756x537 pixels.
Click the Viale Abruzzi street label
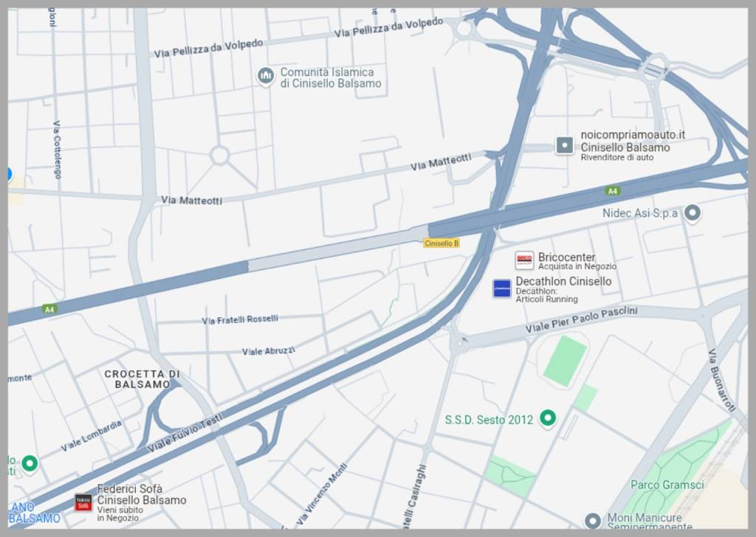click(268, 351)
